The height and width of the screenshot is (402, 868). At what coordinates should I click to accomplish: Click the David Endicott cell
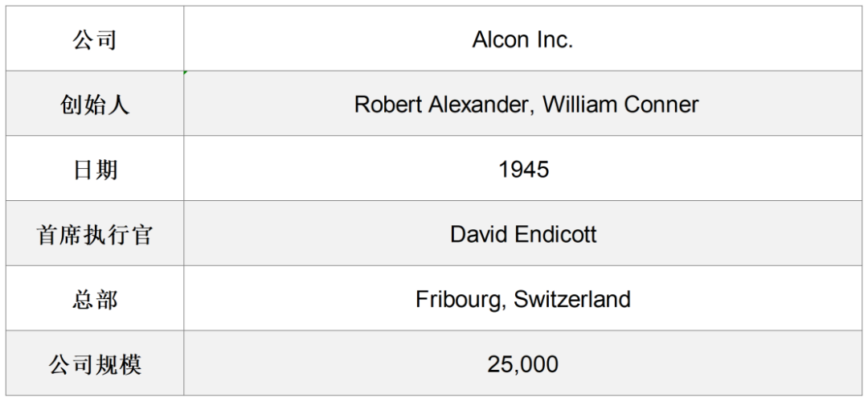point(522,233)
